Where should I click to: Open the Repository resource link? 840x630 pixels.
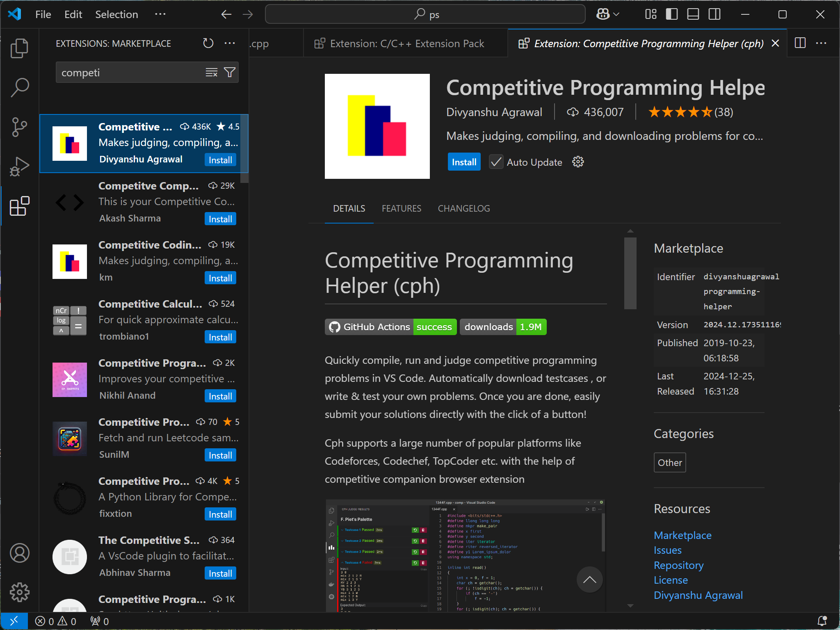pyautogui.click(x=679, y=565)
